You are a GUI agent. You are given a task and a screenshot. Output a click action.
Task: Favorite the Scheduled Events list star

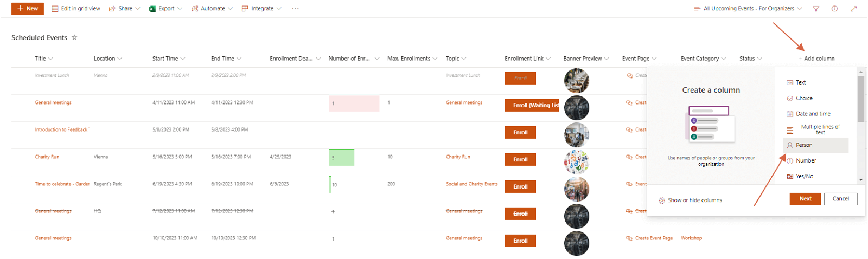tap(74, 37)
